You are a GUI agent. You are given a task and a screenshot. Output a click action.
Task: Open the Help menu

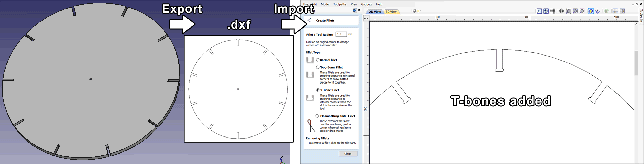(379, 4)
